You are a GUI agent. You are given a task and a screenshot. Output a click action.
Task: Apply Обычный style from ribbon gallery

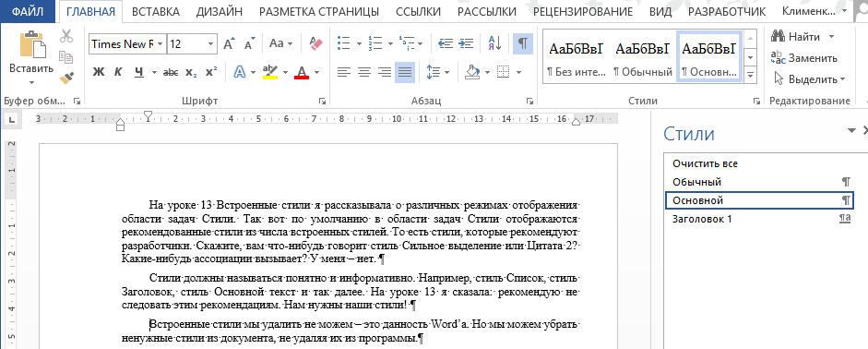click(642, 57)
